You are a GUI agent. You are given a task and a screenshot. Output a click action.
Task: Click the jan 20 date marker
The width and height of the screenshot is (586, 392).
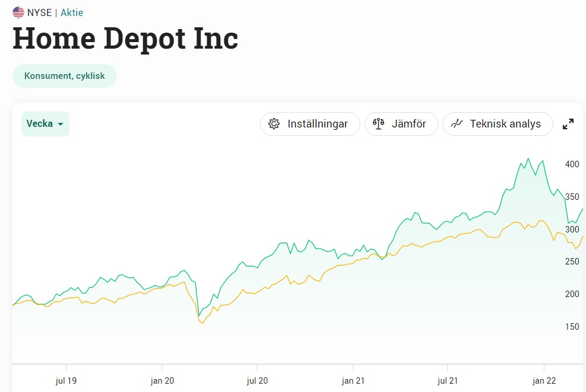(x=162, y=380)
